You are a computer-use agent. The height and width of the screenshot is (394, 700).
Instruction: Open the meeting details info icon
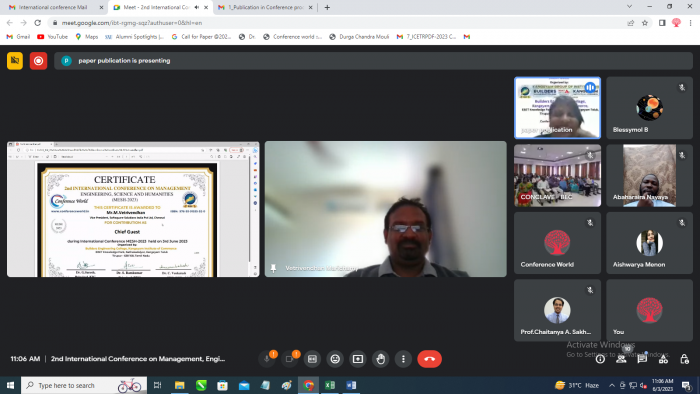click(x=600, y=359)
